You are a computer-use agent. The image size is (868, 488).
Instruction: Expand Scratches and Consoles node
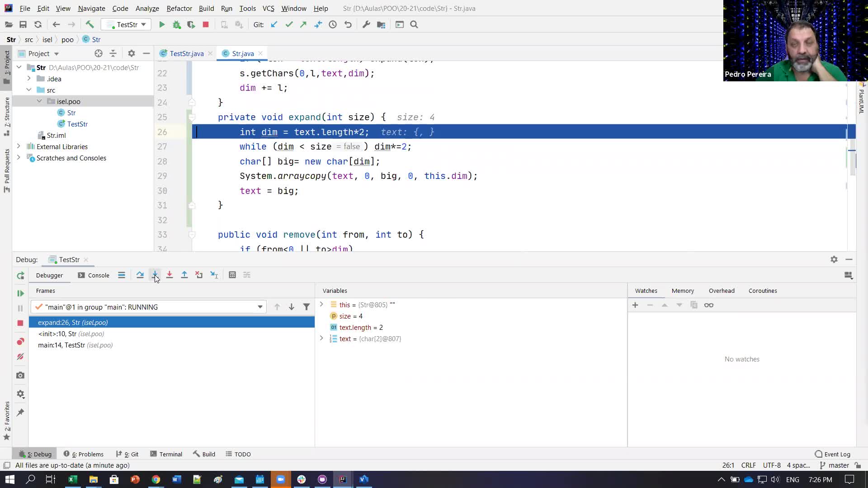point(19,158)
